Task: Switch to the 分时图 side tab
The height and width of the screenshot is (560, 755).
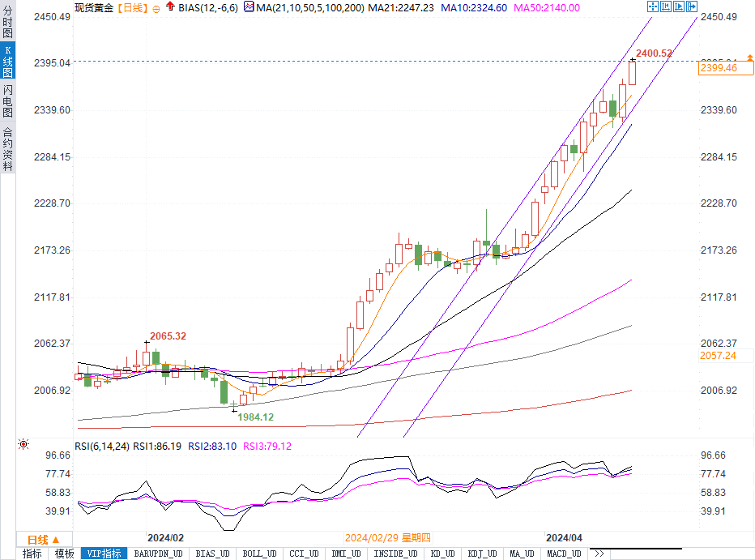Action: [7, 24]
